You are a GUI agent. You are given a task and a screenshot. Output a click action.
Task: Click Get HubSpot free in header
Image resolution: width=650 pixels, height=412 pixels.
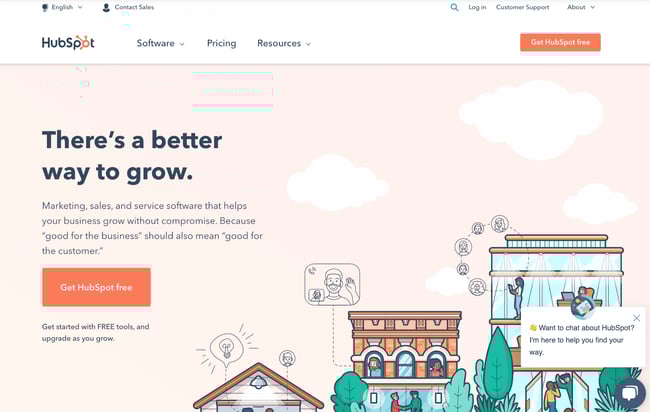[560, 42]
